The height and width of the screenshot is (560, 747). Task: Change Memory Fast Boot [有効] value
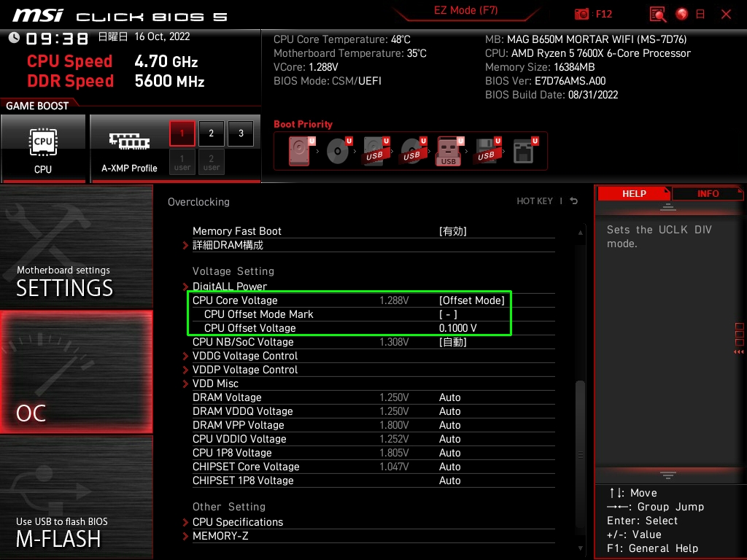(452, 231)
